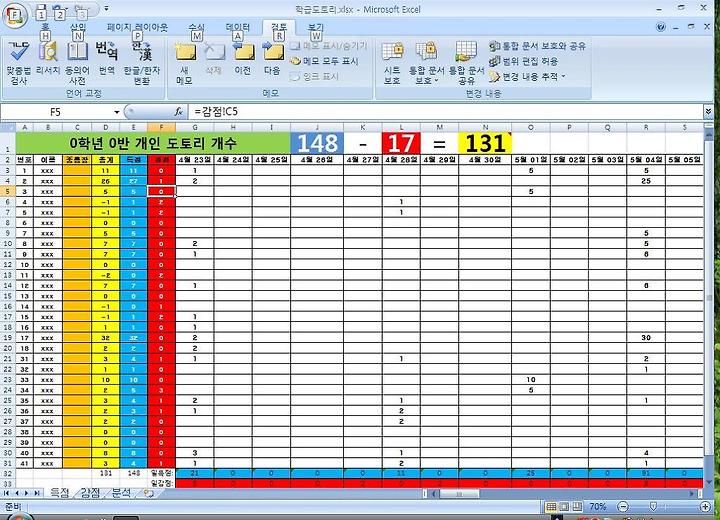Open the 보기 ribbon tab
Image resolution: width=720 pixels, height=520 pixels.
(x=315, y=28)
